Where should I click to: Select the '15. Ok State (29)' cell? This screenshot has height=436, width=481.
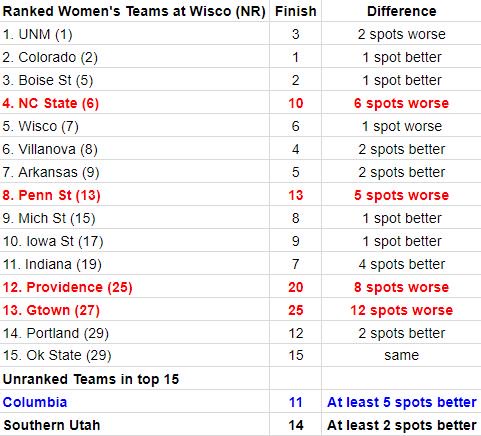[134, 355]
